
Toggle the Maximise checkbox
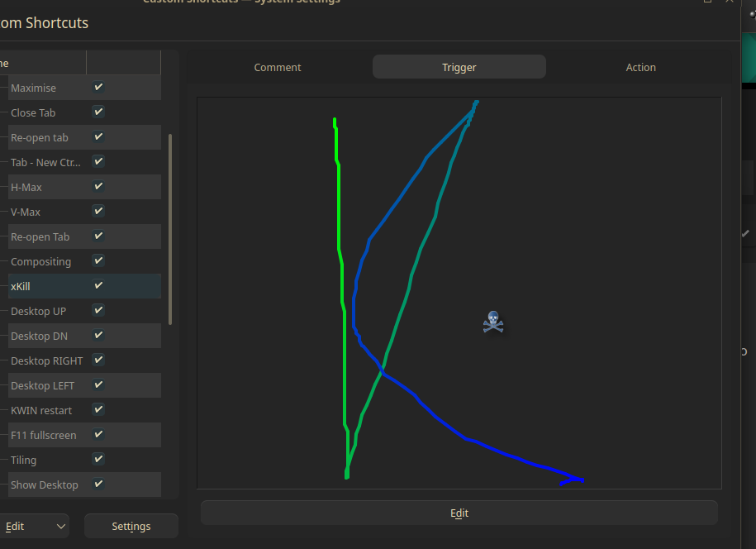coord(98,88)
